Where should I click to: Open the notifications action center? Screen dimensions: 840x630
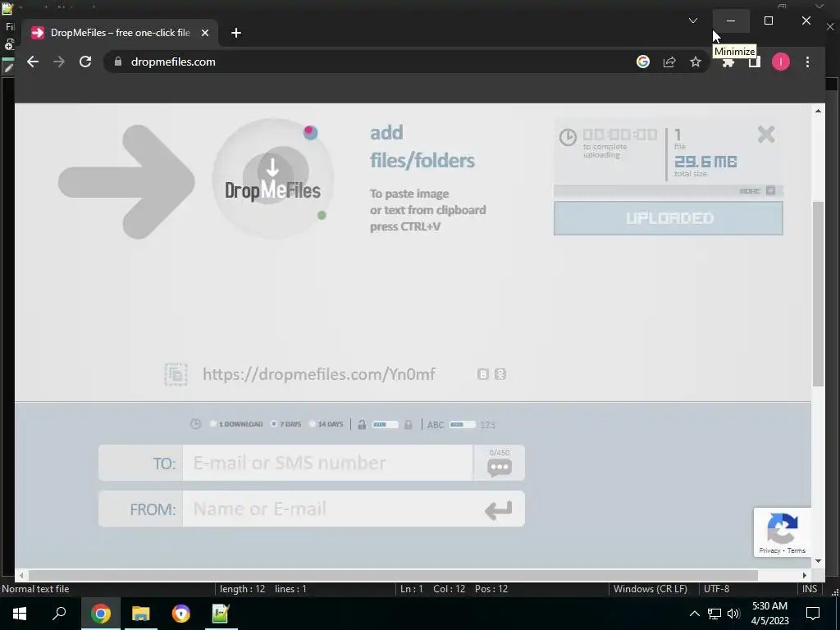coord(813,614)
